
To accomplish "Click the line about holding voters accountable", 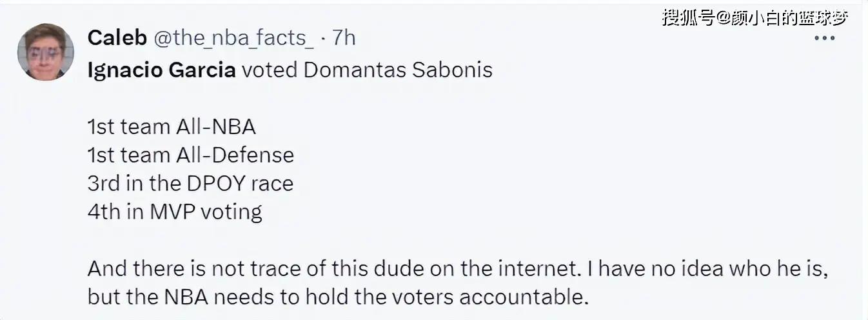I will 339,296.
